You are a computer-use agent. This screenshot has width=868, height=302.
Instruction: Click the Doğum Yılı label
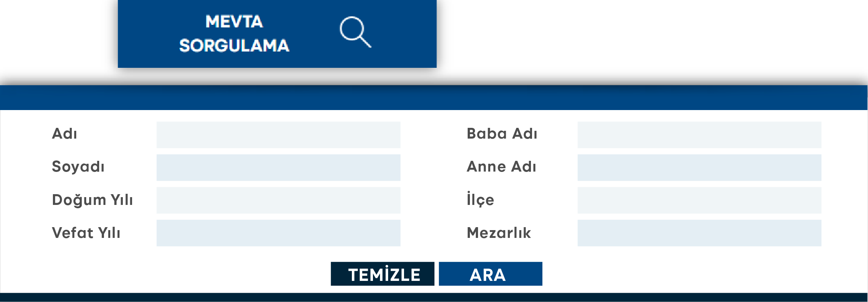coord(92,200)
